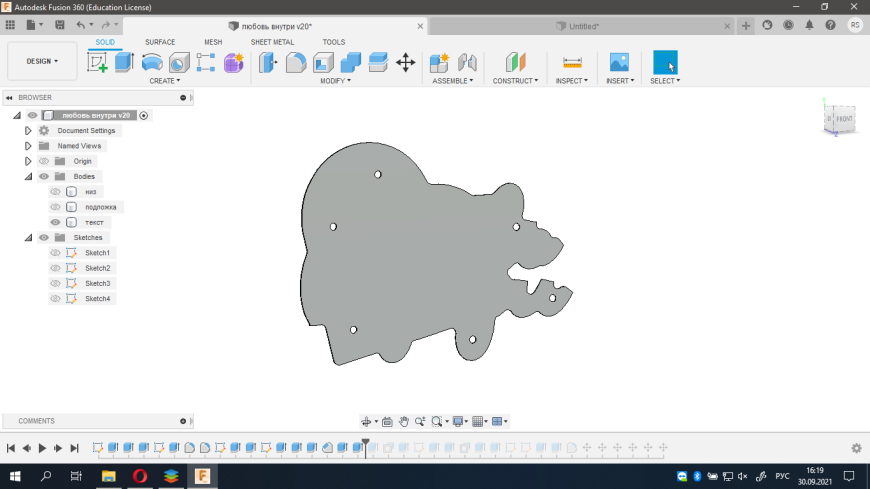Click the Extrude tool icon
The width and height of the screenshot is (870, 489).
click(124, 62)
